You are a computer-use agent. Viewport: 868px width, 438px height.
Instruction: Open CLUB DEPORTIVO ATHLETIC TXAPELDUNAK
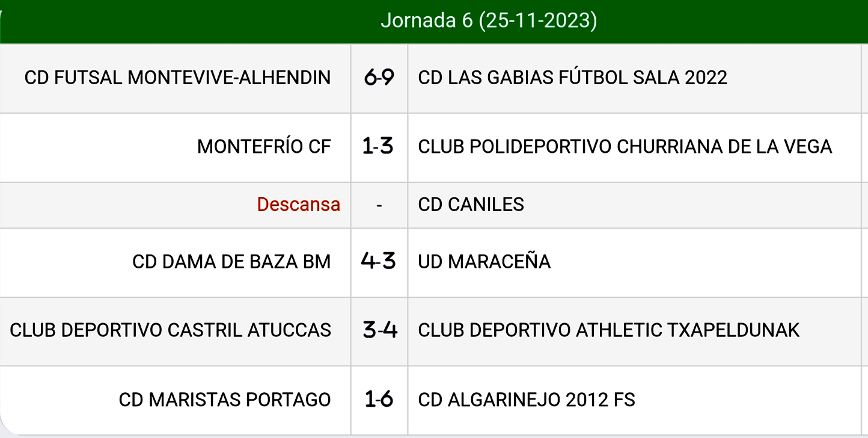[608, 330]
